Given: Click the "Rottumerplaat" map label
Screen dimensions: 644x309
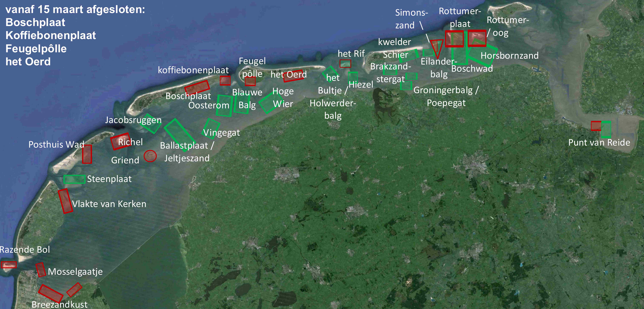Looking at the screenshot, I should click(460, 18).
